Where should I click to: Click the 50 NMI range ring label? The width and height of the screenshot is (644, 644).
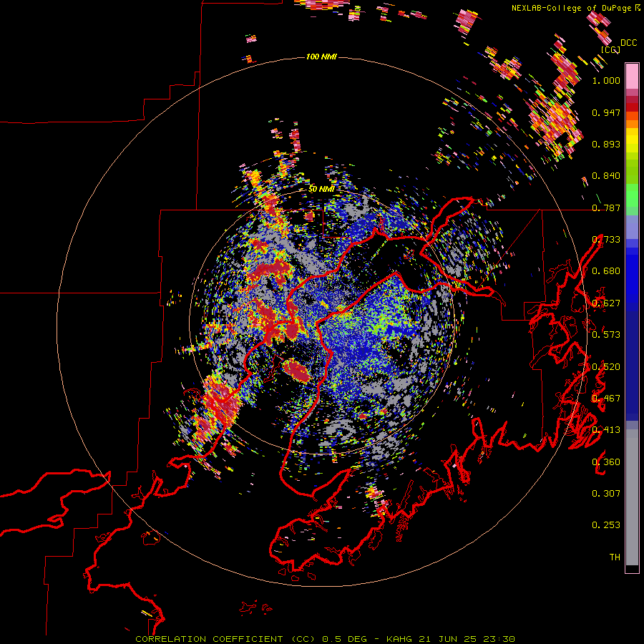click(x=321, y=190)
